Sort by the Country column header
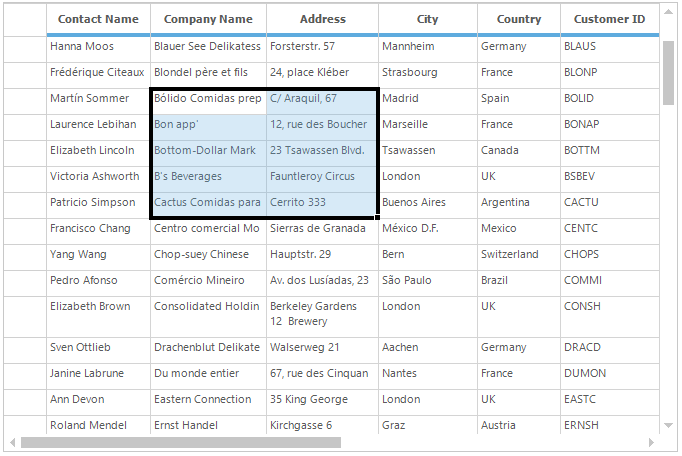Screen dimensions: 682x456 518,19
